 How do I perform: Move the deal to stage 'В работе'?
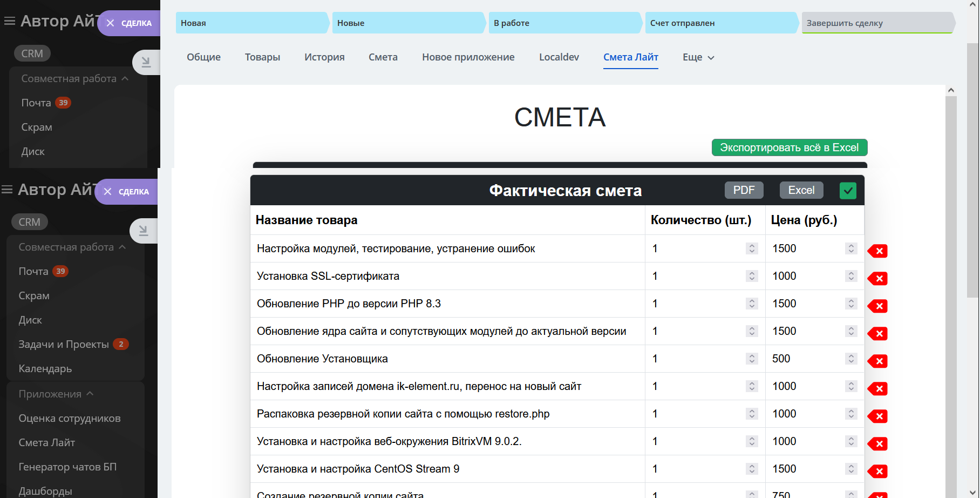[x=565, y=23]
